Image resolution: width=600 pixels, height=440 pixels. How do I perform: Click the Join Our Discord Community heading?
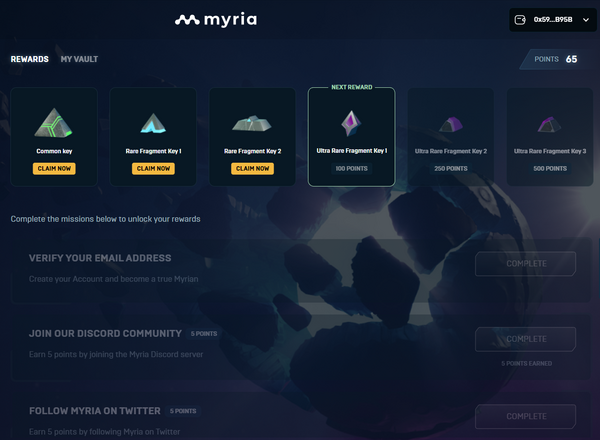105,334
